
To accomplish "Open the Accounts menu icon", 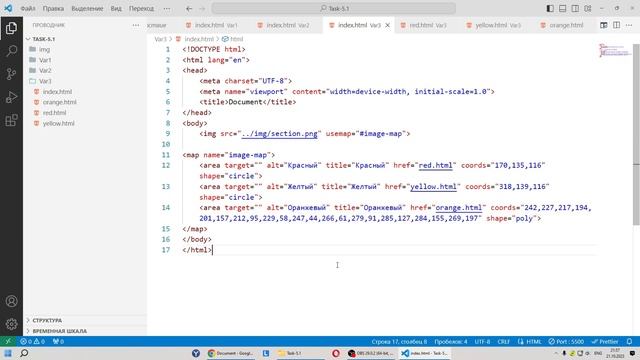I will point(11,301).
